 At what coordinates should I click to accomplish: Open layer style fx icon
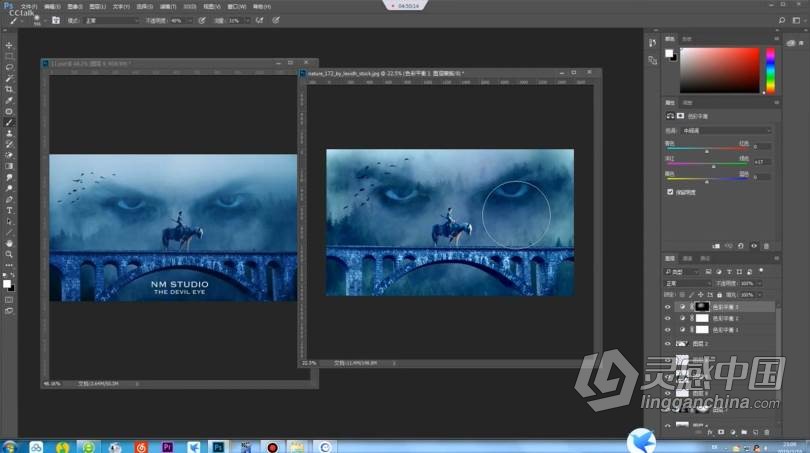(x=710, y=432)
